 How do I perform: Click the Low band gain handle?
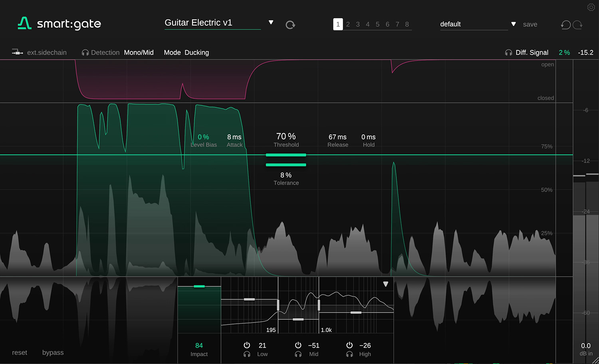250,299
